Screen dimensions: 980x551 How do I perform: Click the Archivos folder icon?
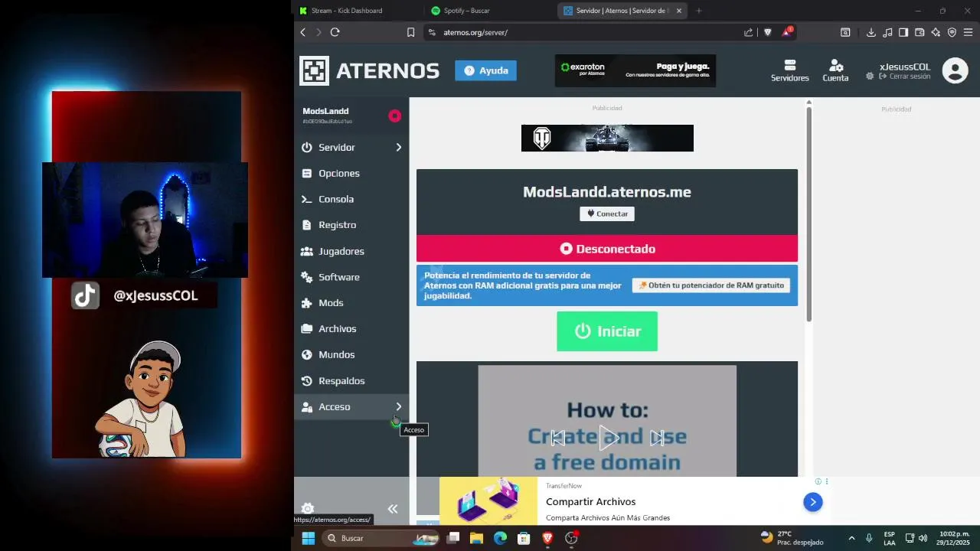307,329
